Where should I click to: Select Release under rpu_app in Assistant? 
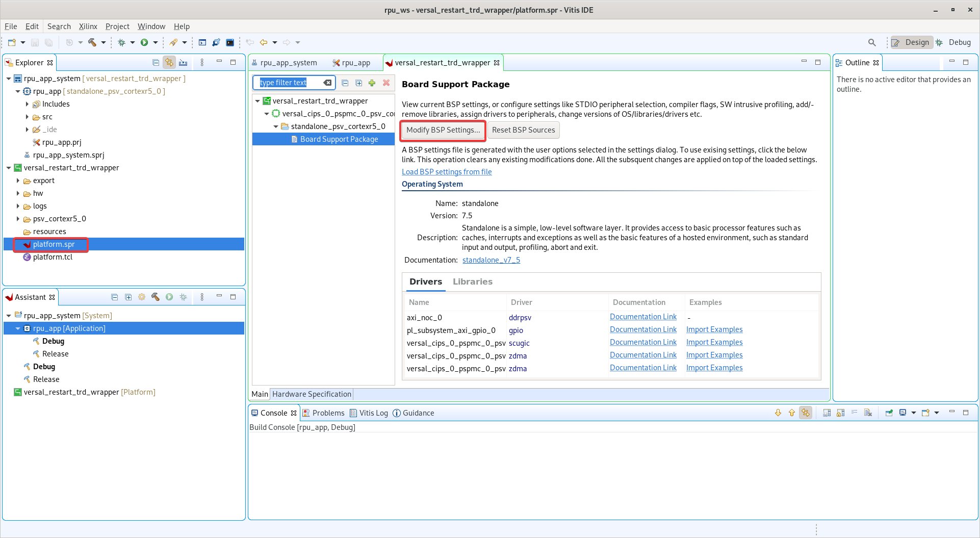55,354
